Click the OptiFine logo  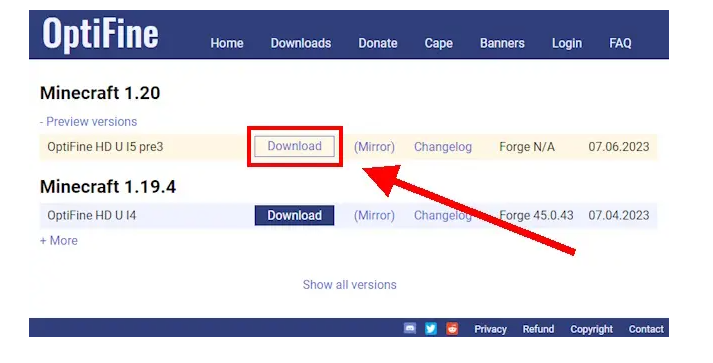pos(100,34)
